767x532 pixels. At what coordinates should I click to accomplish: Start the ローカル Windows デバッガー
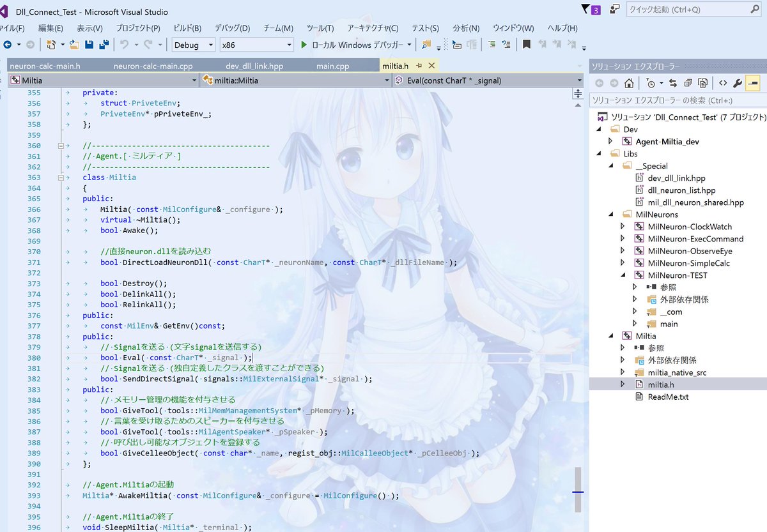[x=352, y=45]
